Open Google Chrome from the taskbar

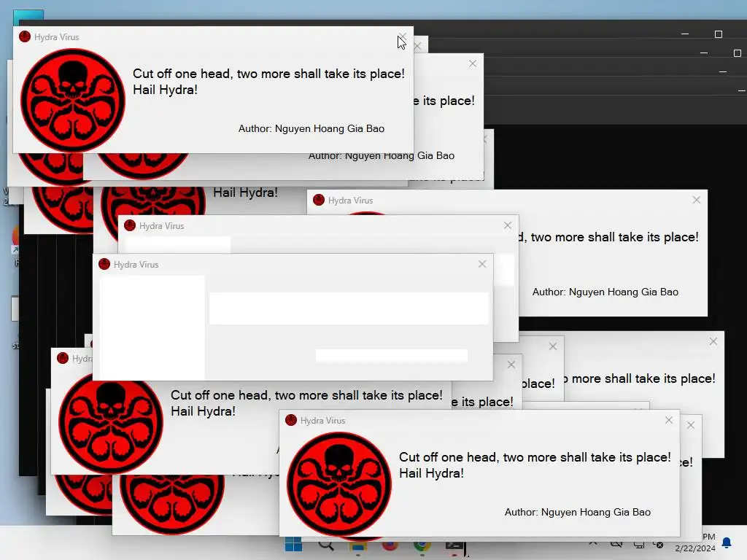click(422, 545)
